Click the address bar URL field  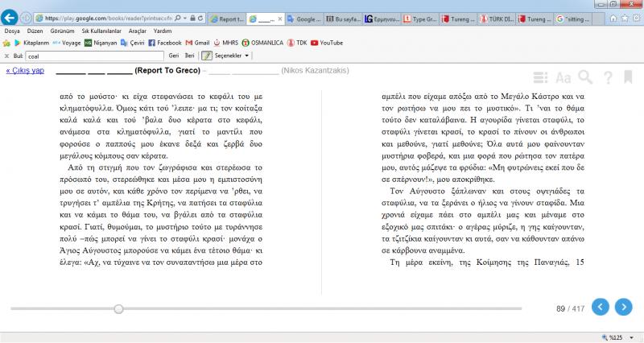coord(108,19)
